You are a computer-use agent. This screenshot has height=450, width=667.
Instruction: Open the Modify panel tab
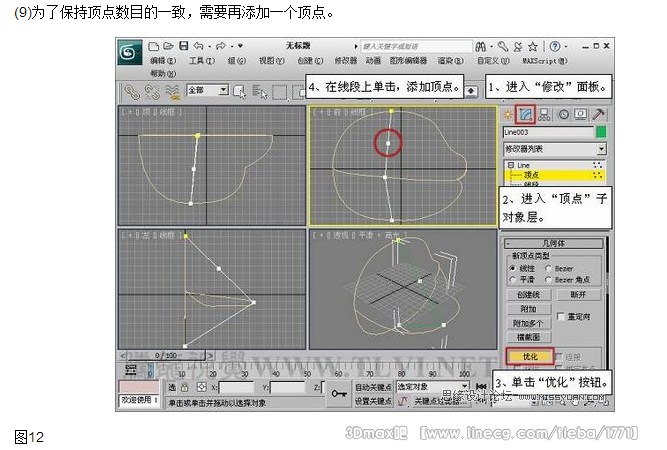click(x=526, y=114)
